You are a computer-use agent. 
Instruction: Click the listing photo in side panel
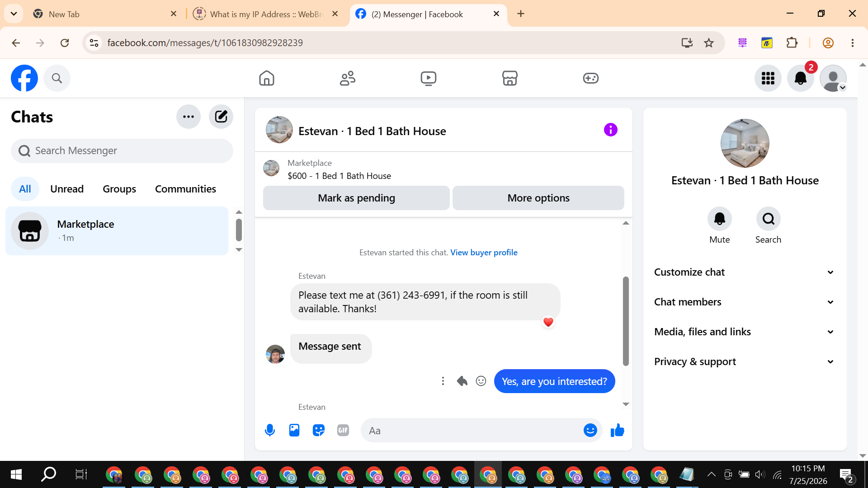pos(745,143)
